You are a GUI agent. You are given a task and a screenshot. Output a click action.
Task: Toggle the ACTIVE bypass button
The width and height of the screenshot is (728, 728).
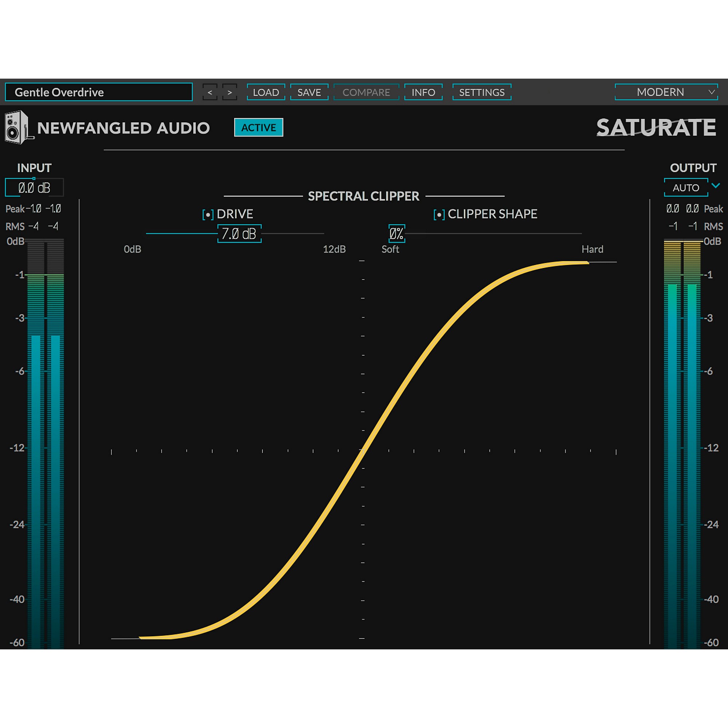(x=258, y=127)
